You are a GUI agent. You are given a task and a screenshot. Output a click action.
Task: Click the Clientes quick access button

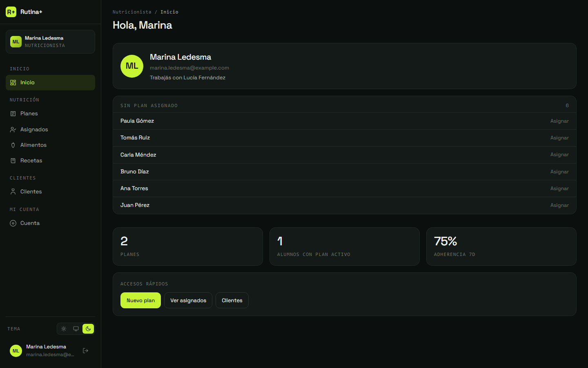pos(232,301)
